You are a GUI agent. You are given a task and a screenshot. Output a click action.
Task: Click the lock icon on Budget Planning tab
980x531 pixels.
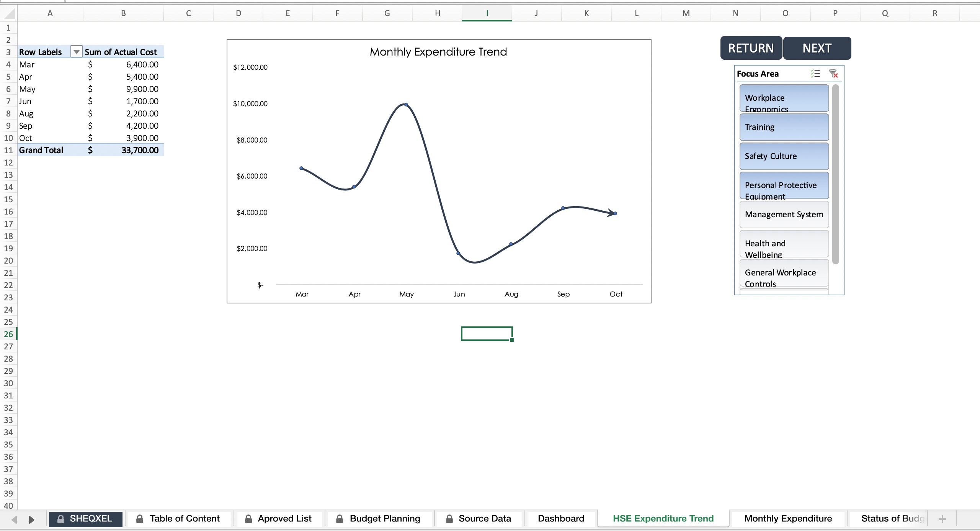pyautogui.click(x=339, y=518)
